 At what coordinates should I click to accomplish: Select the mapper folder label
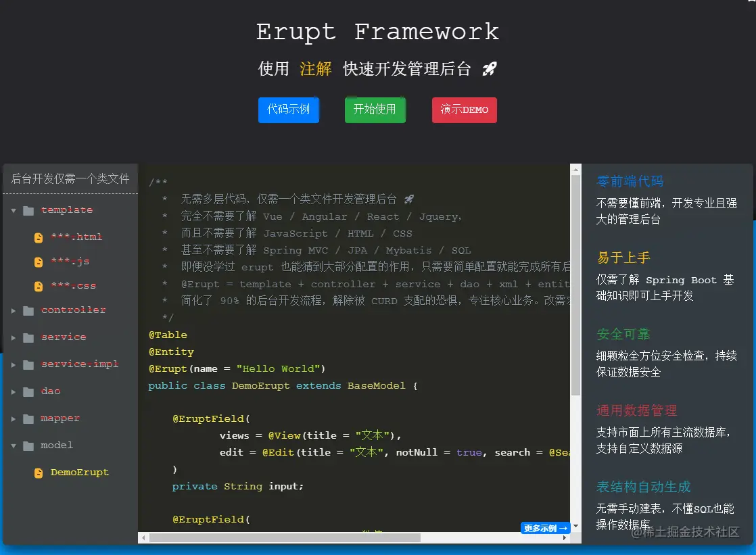click(60, 418)
